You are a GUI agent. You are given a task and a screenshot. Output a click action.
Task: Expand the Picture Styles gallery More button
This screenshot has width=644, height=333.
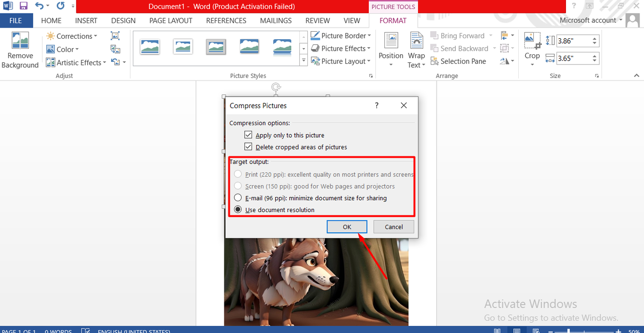click(x=303, y=61)
